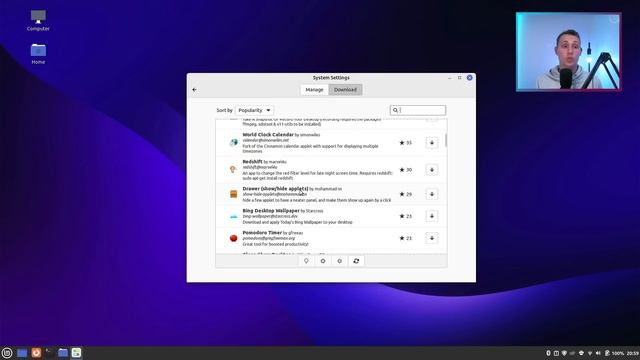The image size is (640, 360).
Task: Click the applet list vertical scrollbar
Action: [446, 140]
